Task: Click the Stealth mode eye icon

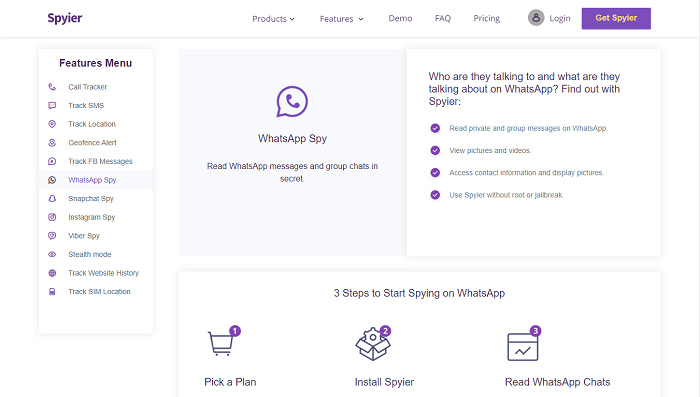Action: 52,254
